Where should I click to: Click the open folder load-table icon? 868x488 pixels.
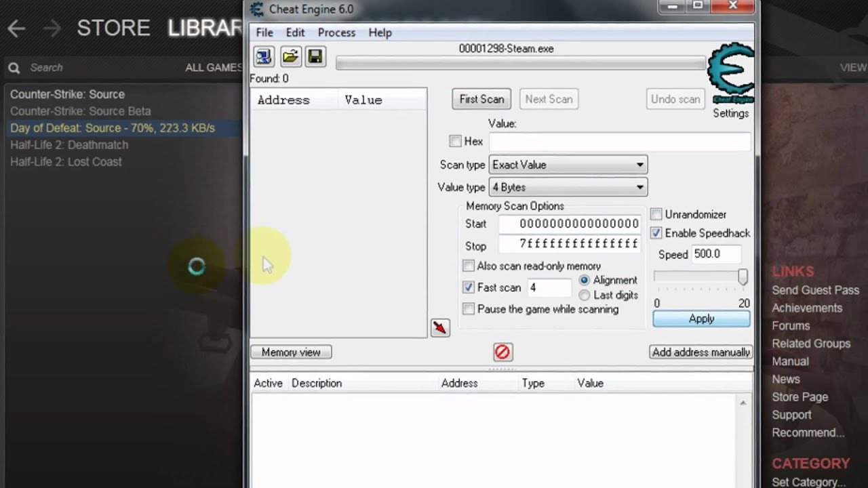click(x=290, y=56)
